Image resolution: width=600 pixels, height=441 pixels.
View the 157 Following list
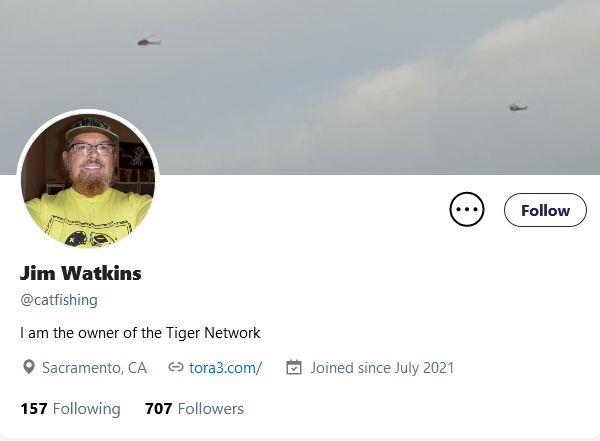click(x=70, y=409)
